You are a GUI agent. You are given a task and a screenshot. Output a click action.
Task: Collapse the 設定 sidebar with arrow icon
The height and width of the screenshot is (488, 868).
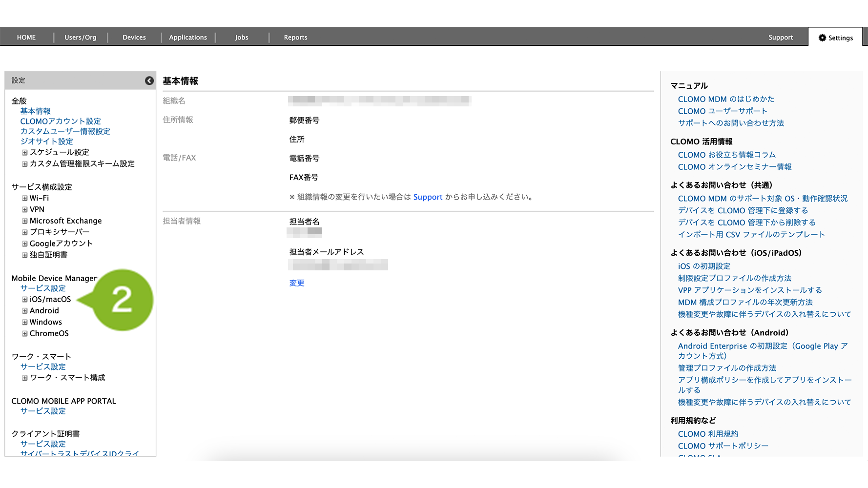(149, 81)
